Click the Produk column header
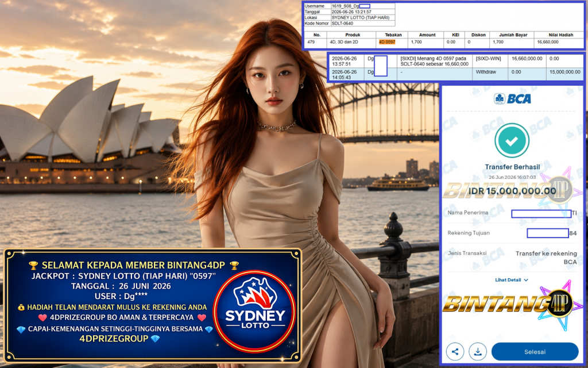The width and height of the screenshot is (588, 368). (353, 35)
